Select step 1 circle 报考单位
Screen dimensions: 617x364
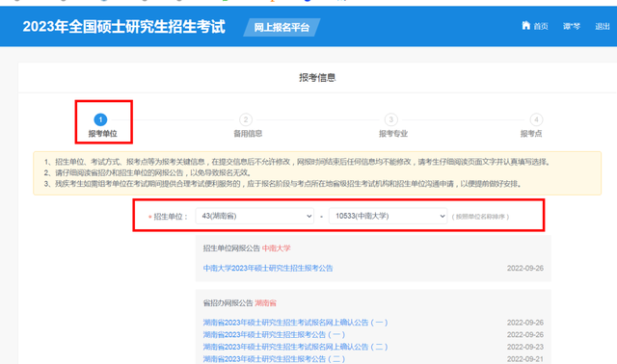pyautogui.click(x=100, y=119)
